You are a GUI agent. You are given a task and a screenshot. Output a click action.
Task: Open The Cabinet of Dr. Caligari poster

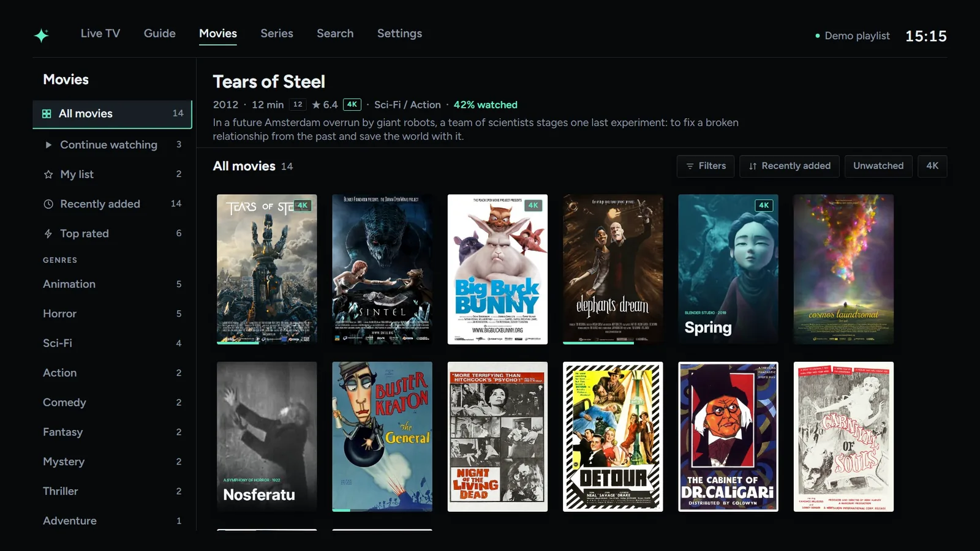tap(728, 437)
